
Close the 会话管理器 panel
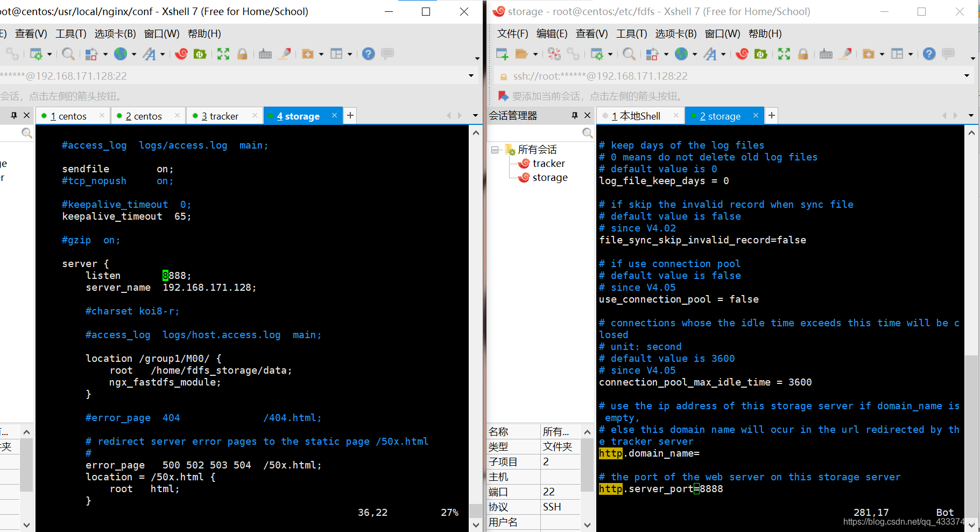pyautogui.click(x=588, y=116)
